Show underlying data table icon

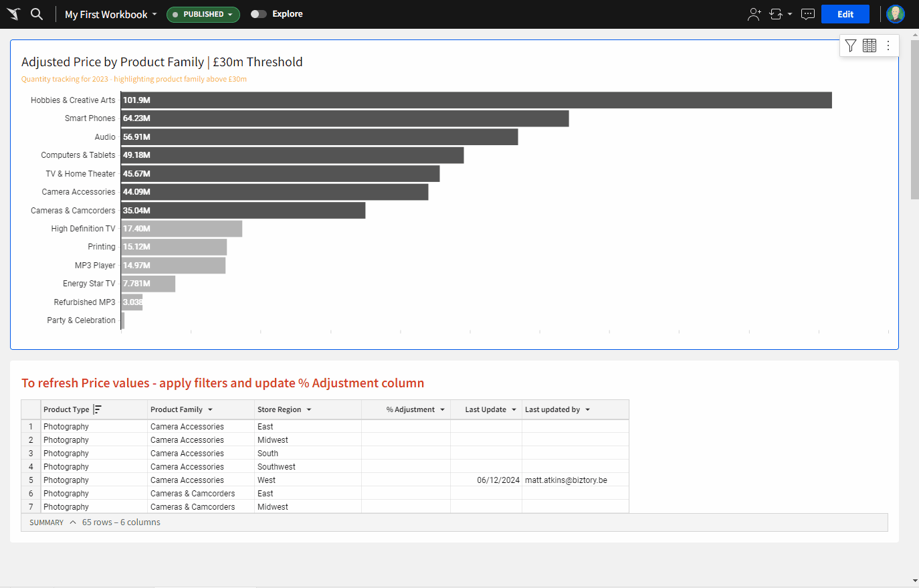coord(870,45)
